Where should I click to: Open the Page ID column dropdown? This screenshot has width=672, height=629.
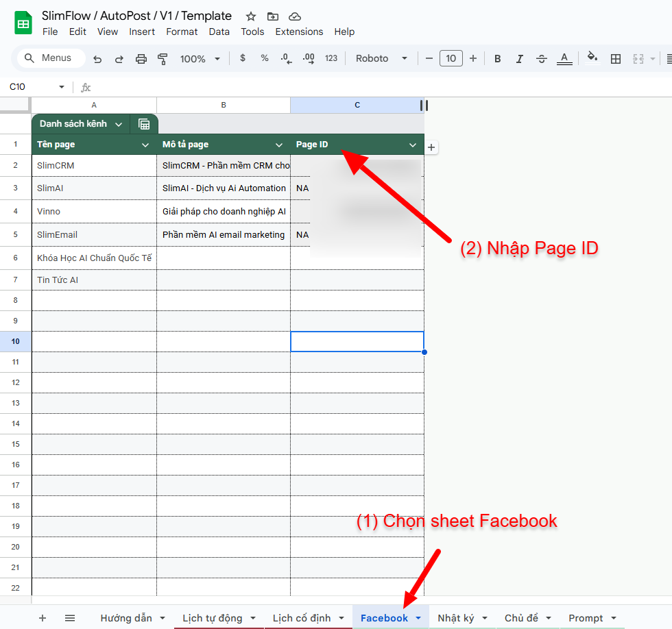coord(413,145)
